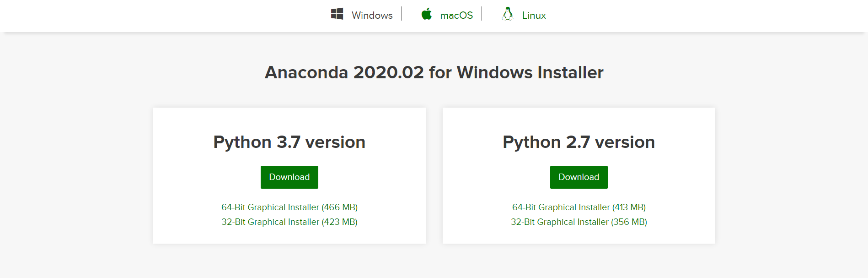Click the green Apple logo icon

click(x=427, y=14)
